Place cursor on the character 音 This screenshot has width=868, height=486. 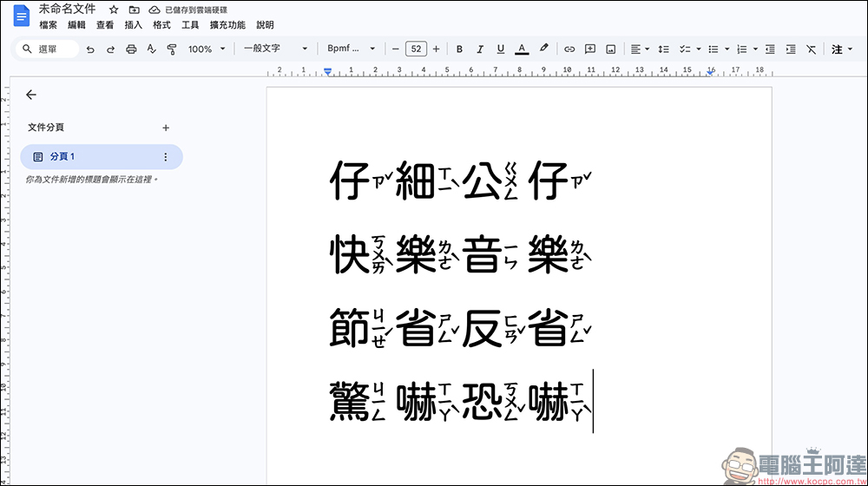pyautogui.click(x=482, y=254)
